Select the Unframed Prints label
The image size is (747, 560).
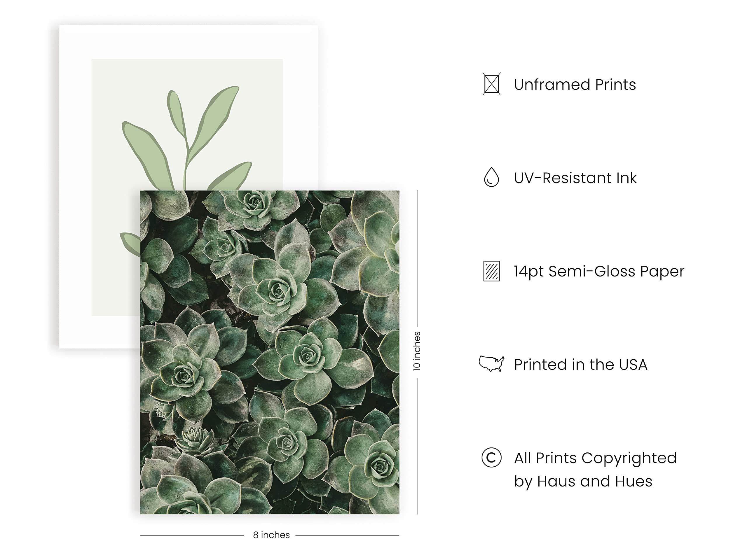(575, 84)
